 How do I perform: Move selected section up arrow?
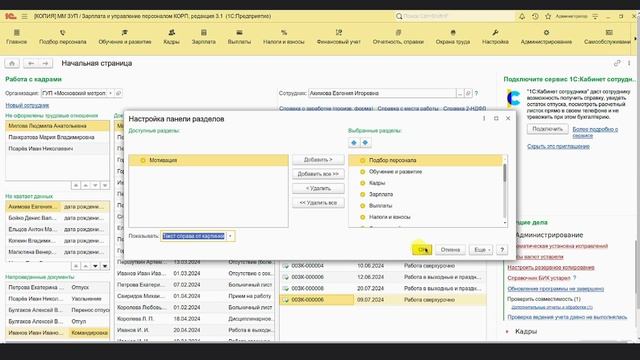tap(354, 142)
